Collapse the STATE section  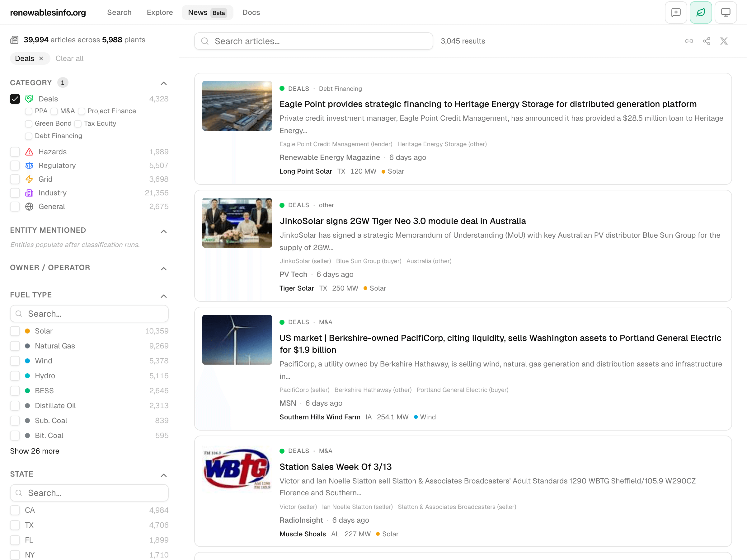(164, 475)
